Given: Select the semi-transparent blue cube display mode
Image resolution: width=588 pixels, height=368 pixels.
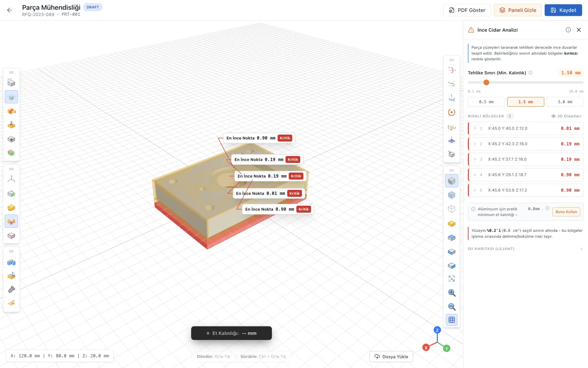Looking at the screenshot, I should point(452,195).
